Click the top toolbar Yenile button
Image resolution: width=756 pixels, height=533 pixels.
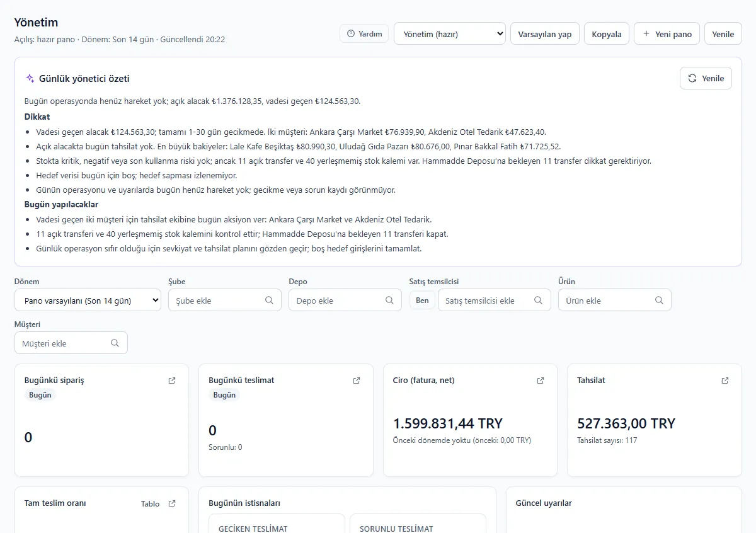[723, 34]
